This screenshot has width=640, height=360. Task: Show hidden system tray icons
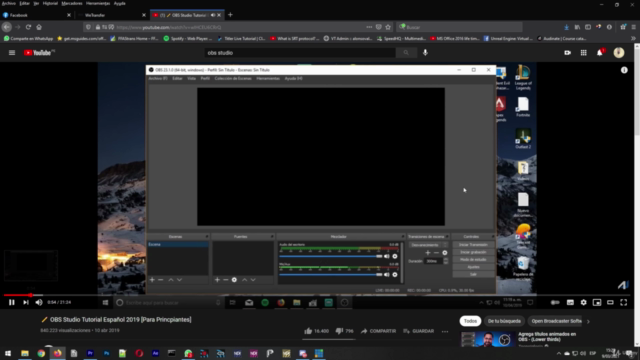559,353
